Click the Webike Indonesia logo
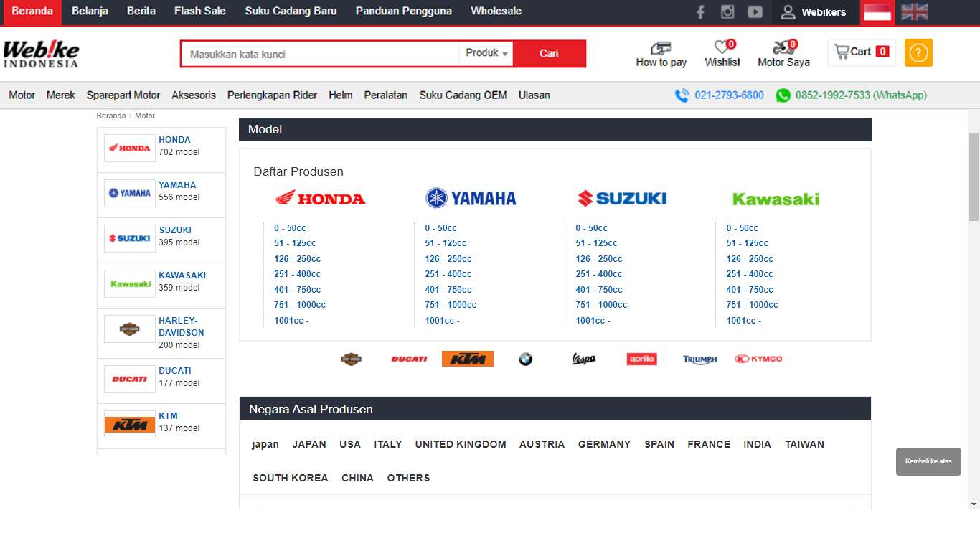980x551 pixels. (41, 55)
